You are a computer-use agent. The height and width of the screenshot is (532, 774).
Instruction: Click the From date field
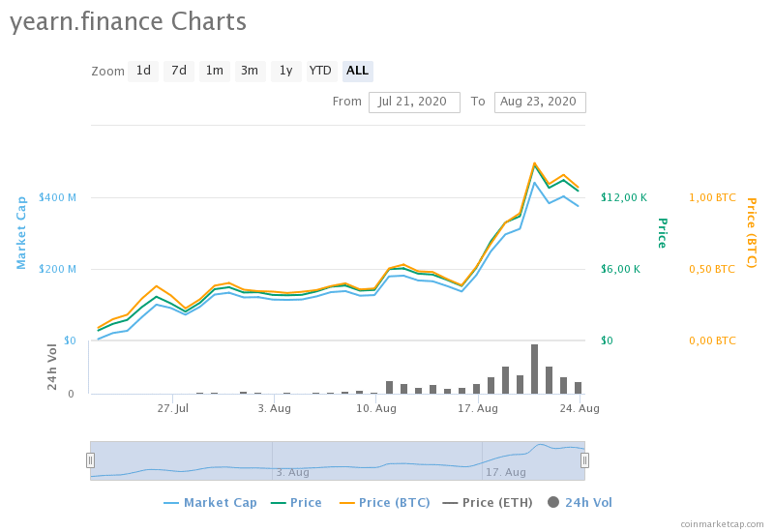(x=414, y=102)
